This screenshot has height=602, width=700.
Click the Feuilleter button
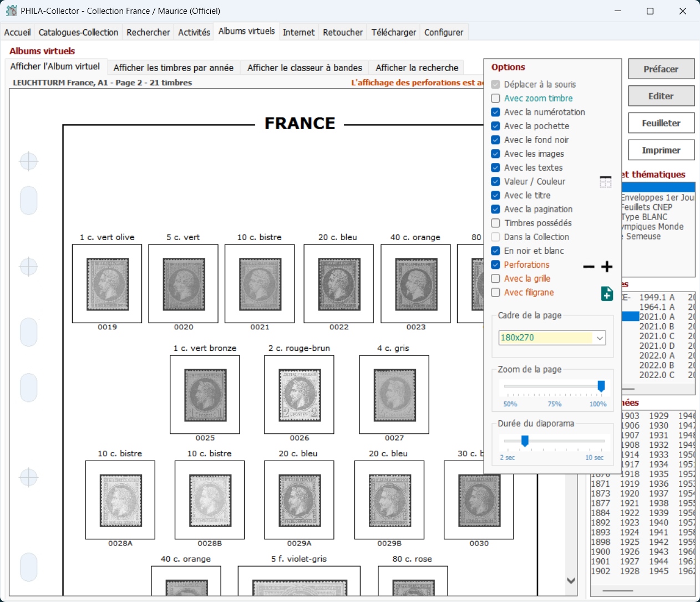tap(661, 123)
